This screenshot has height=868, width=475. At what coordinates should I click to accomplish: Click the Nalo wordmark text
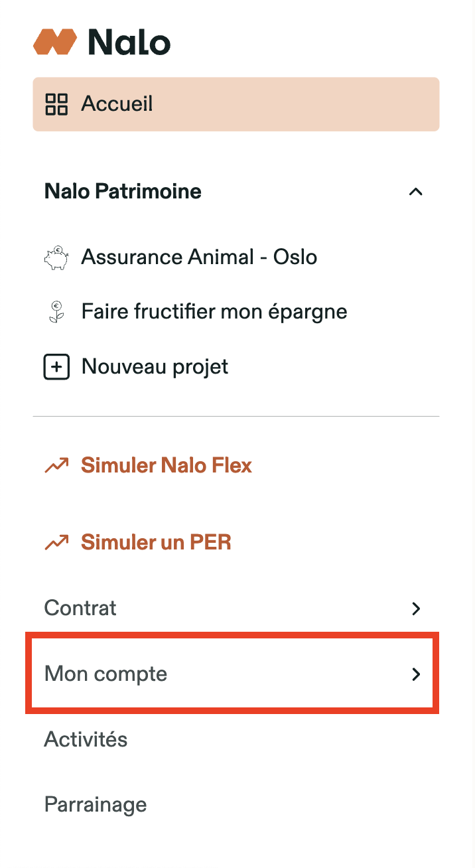pyautogui.click(x=129, y=42)
